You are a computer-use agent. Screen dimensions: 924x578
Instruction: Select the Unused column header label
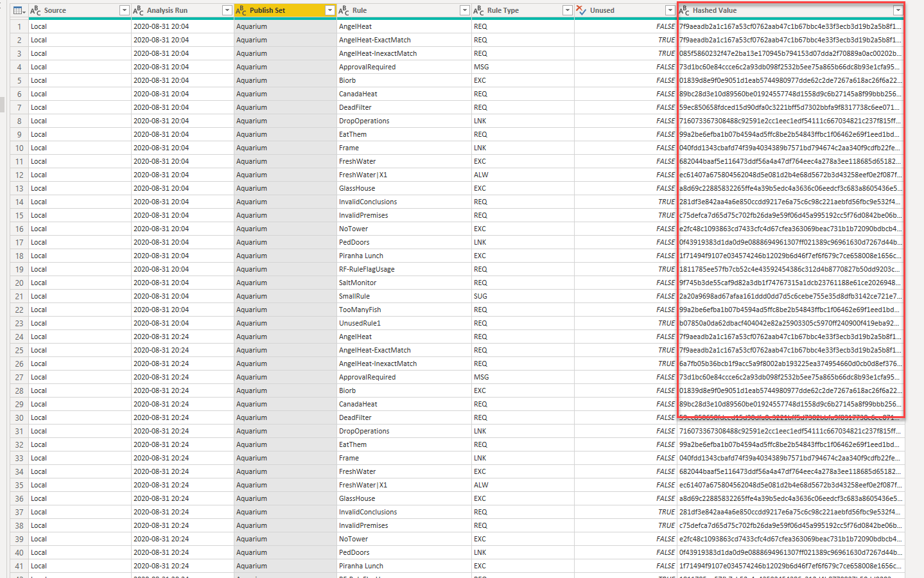click(x=602, y=10)
